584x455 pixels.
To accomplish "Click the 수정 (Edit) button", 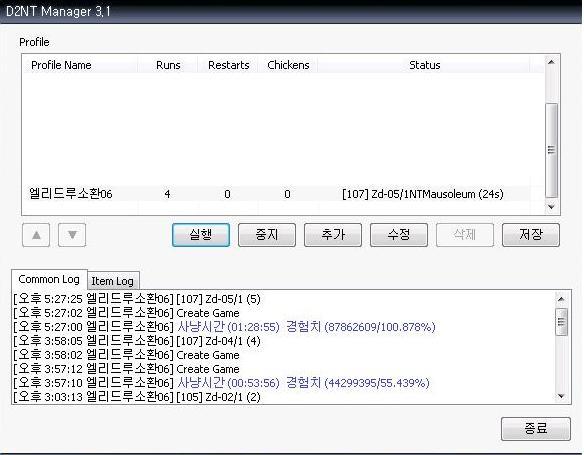I will tap(399, 235).
